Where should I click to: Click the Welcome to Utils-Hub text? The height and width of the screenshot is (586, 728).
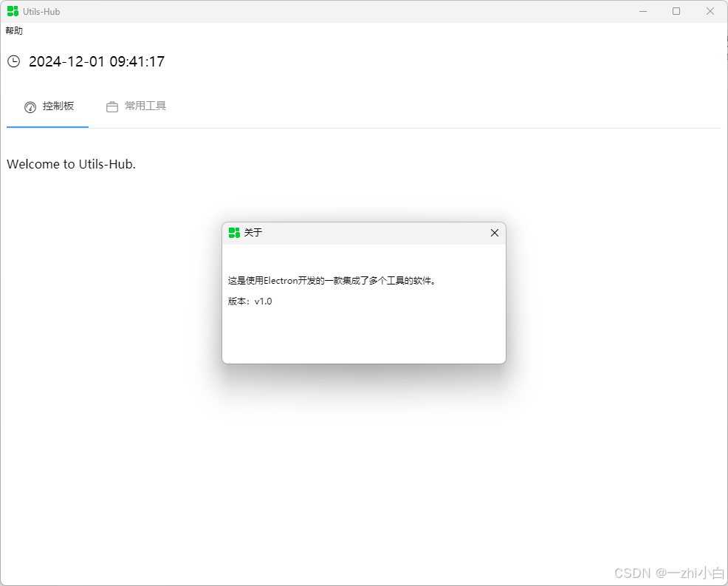(71, 164)
